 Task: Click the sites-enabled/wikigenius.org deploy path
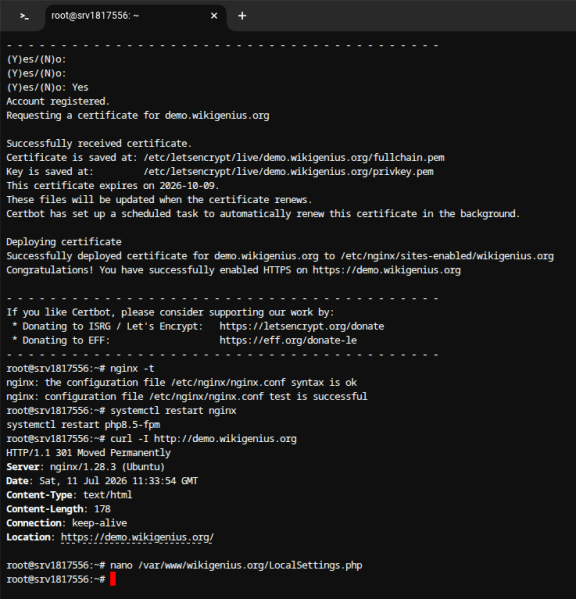pos(447,256)
